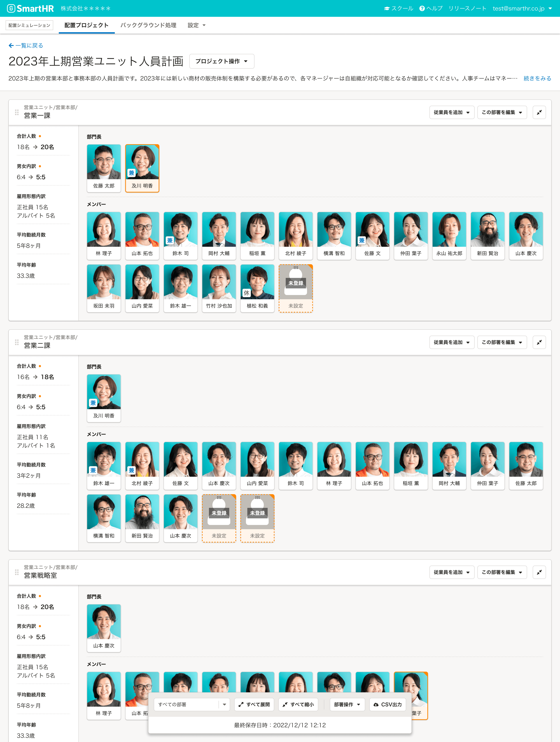The width and height of the screenshot is (560, 742).
Task: Collapse the 営業一課 department panel
Action: 539,112
